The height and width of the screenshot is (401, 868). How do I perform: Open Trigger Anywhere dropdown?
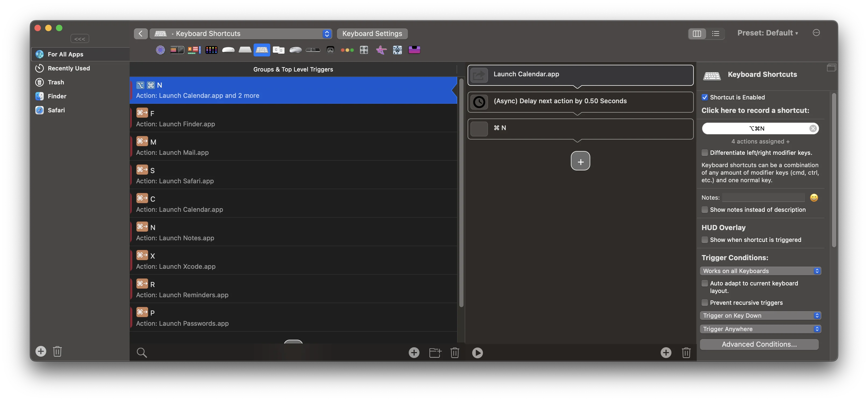click(760, 329)
